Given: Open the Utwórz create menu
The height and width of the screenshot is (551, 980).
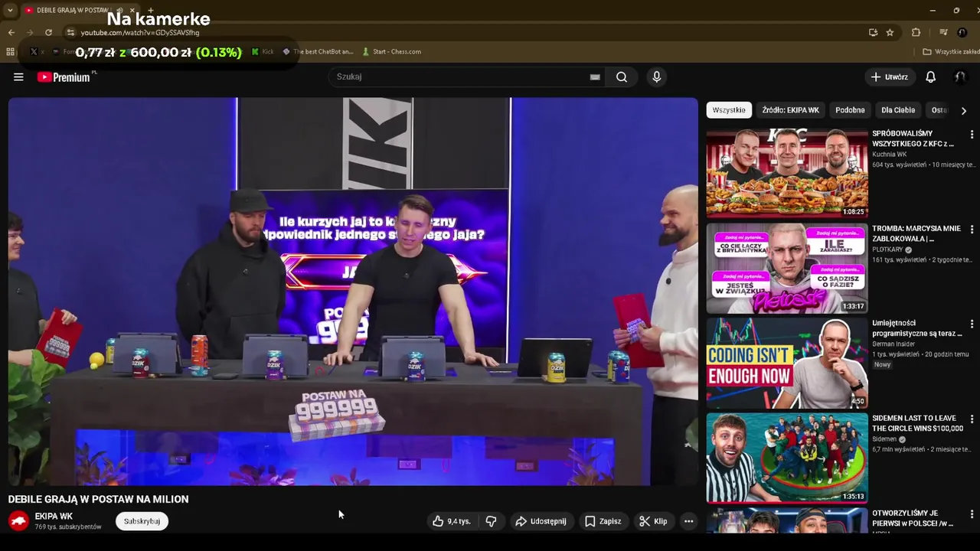Looking at the screenshot, I should pyautogui.click(x=889, y=77).
